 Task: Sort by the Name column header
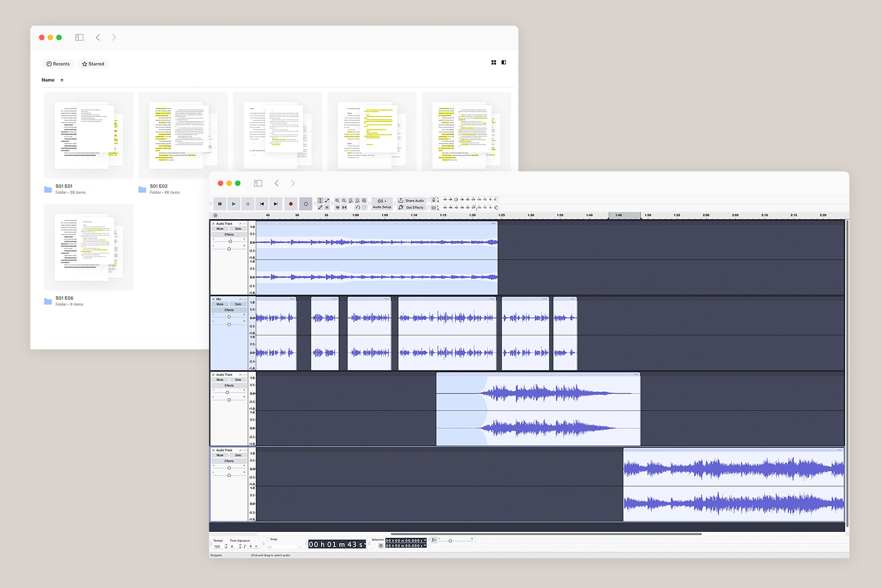(48, 80)
